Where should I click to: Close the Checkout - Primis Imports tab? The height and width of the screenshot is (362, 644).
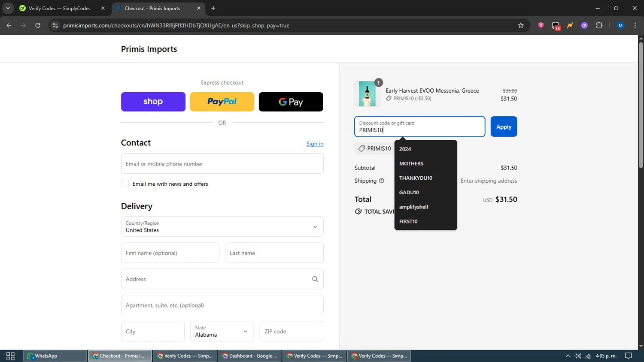[199, 8]
